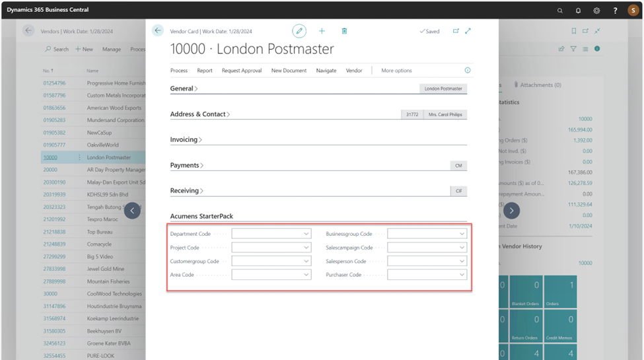Open vendor number 01254796 link
Viewport: 644px width, 360px height.
point(54,83)
